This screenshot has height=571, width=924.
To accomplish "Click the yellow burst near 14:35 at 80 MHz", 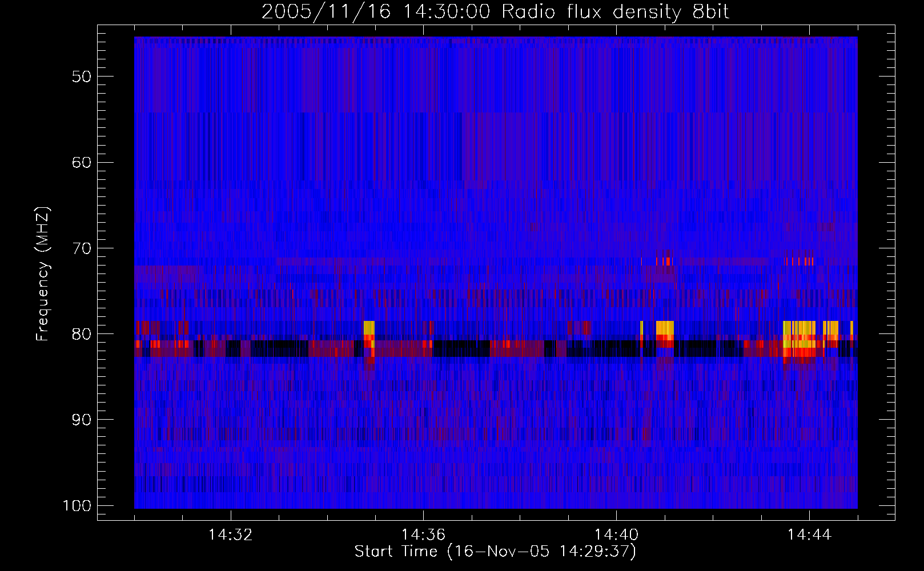I will pos(369,328).
